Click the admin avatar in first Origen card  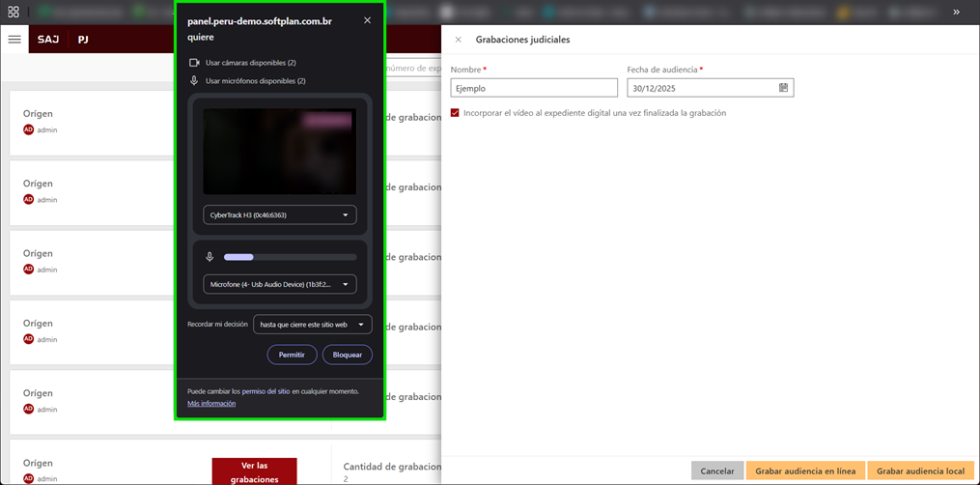pos(28,129)
